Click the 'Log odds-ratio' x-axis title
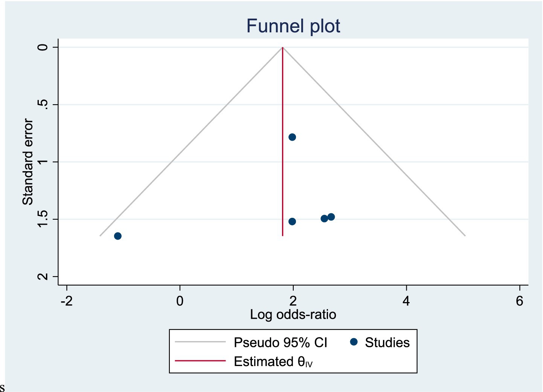The width and height of the screenshot is (543, 392). 293,315
